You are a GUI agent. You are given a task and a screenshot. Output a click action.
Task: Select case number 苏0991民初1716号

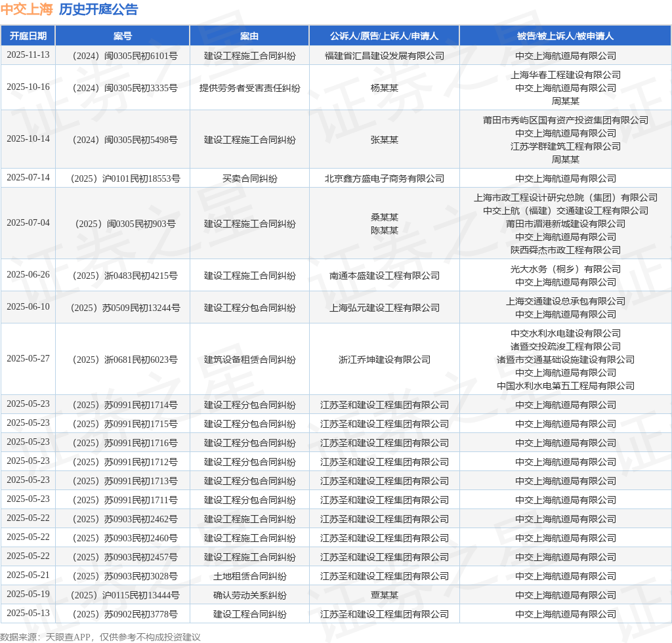[x=141, y=443]
